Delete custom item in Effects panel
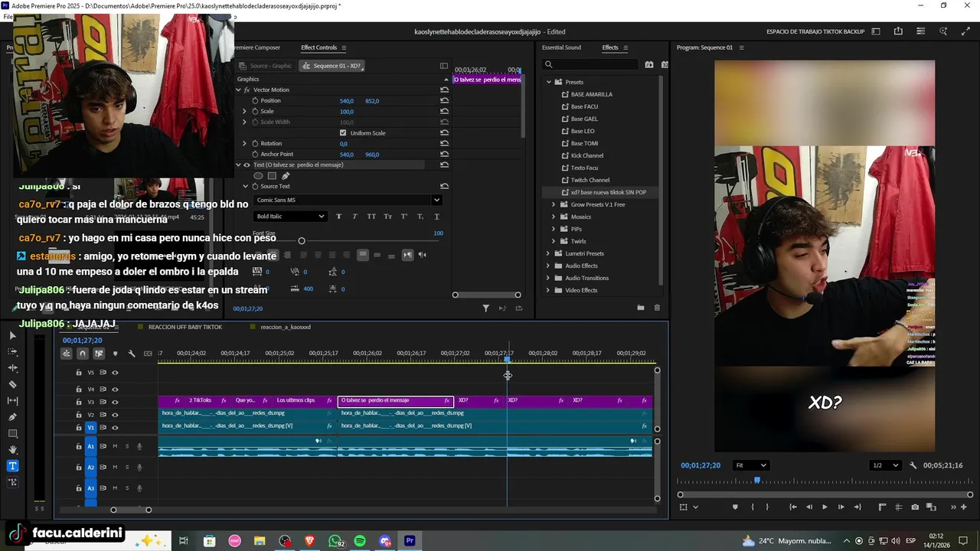The width and height of the screenshot is (980, 551). pyautogui.click(x=657, y=308)
